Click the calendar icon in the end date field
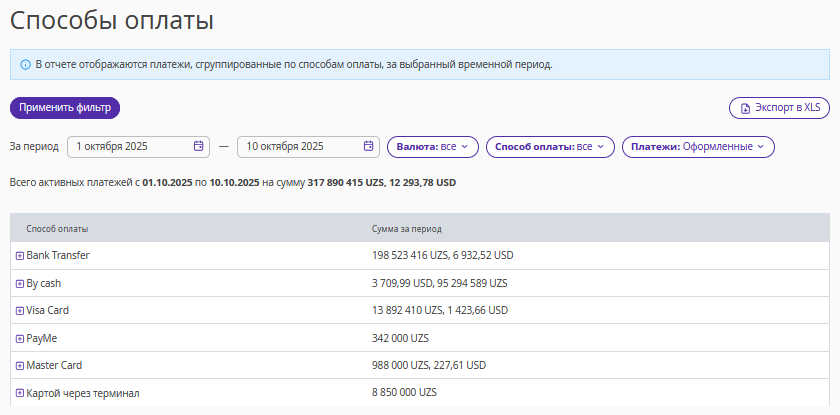 click(x=368, y=146)
